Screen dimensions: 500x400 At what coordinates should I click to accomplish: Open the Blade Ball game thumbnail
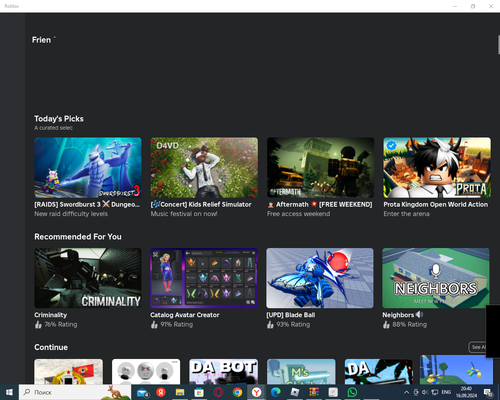click(320, 278)
